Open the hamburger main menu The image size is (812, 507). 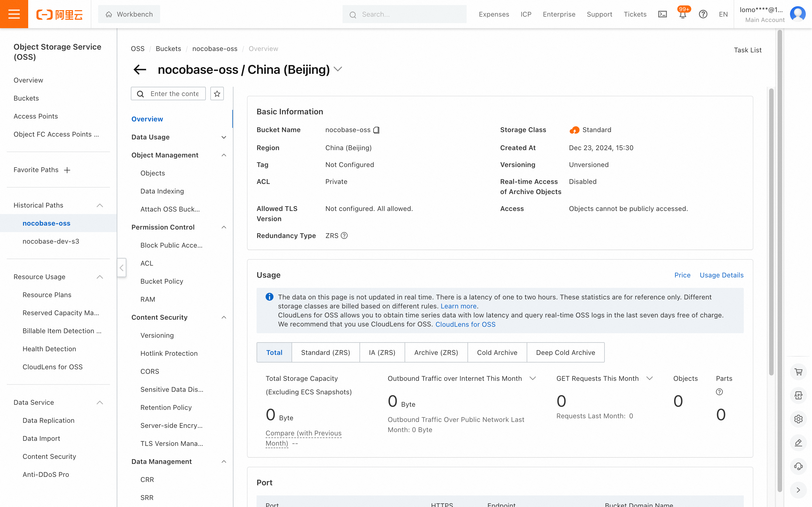click(x=14, y=14)
